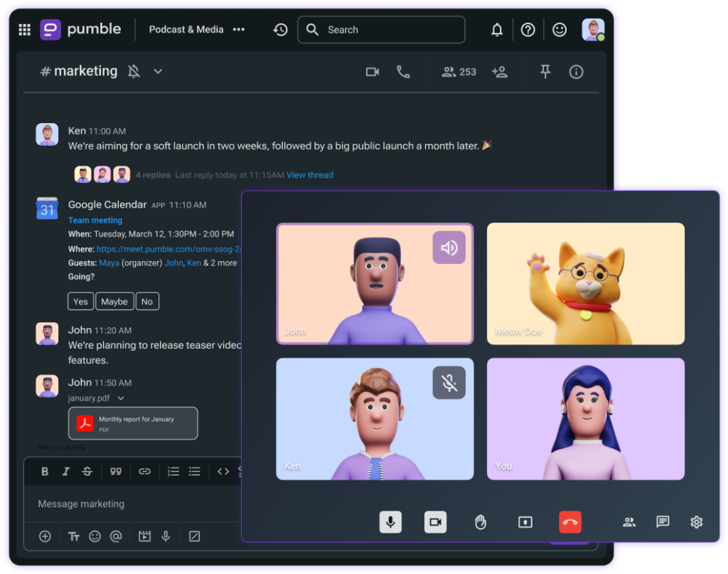Raise hand in the call

tap(481, 522)
